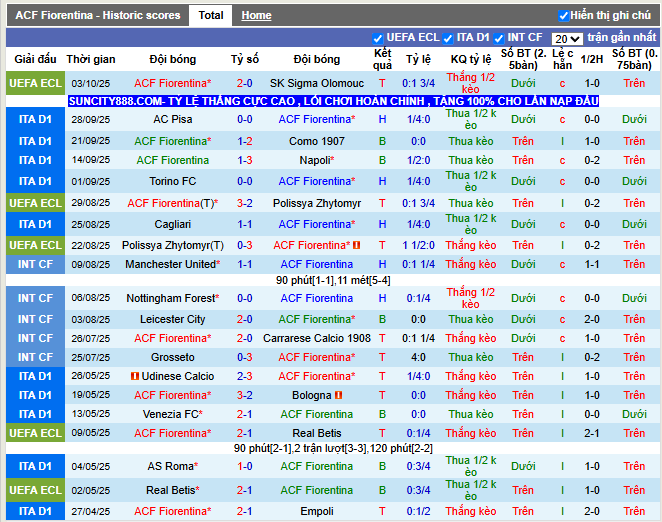Switch to the Total tab
This screenshot has height=522, width=662.
[x=211, y=16]
